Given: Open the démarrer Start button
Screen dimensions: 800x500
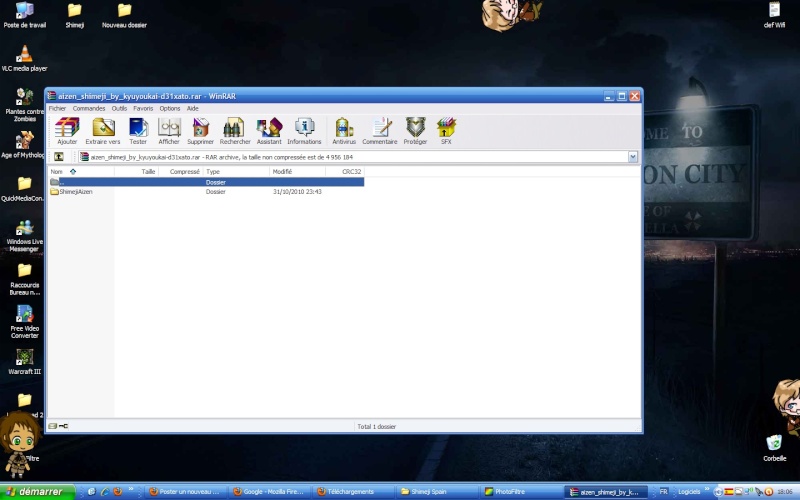Looking at the screenshot, I should (37, 492).
